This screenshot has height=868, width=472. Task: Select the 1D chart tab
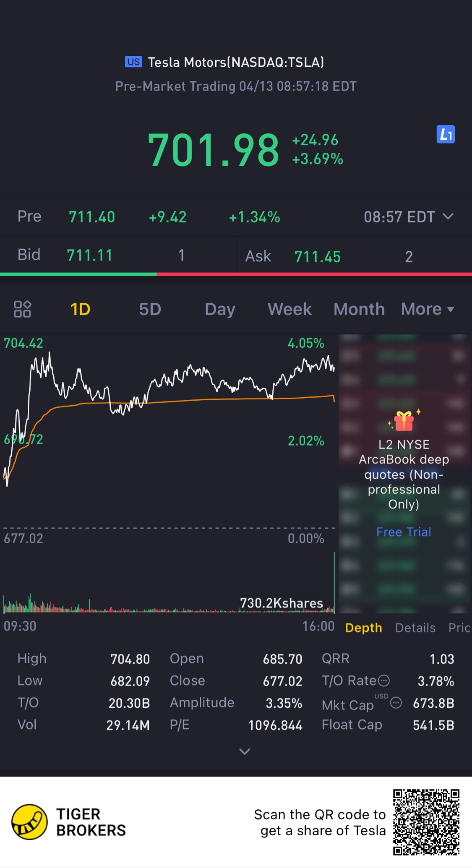[x=80, y=309]
